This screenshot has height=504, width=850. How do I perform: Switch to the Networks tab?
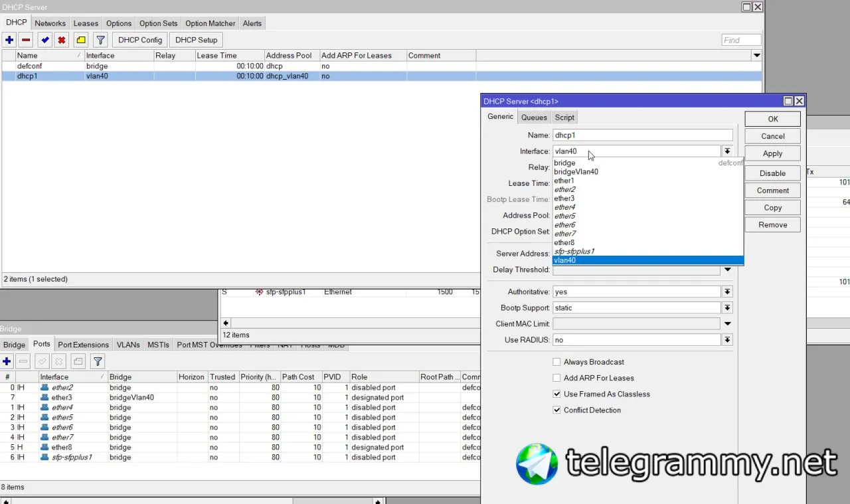(x=50, y=23)
